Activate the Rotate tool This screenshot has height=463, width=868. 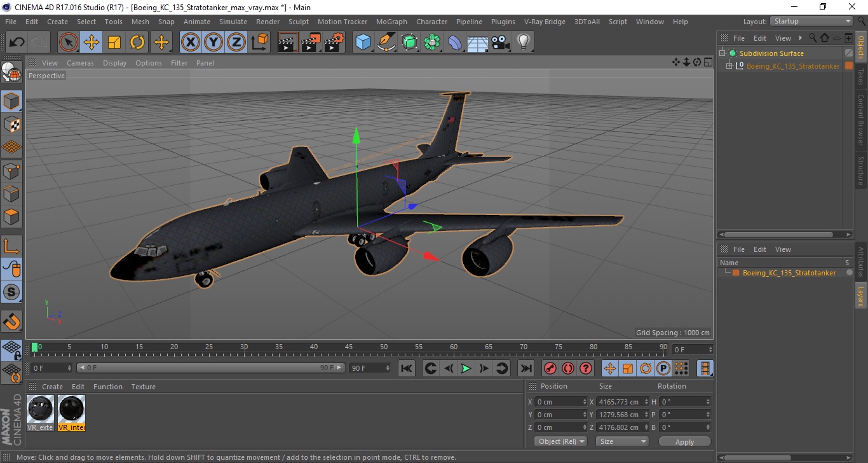[x=137, y=43]
